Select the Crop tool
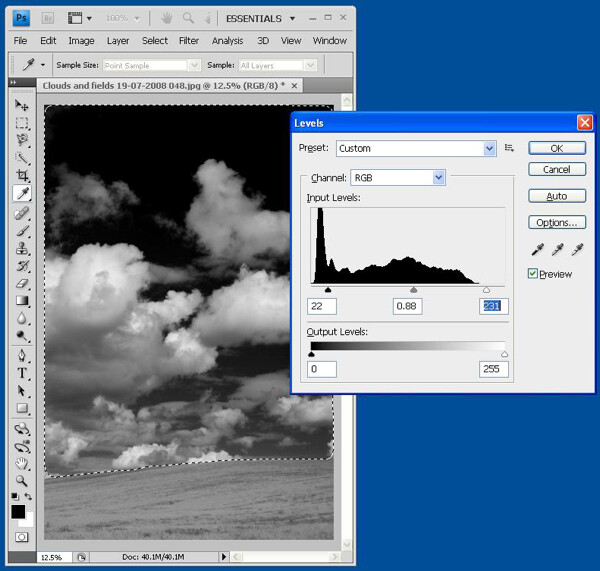Screen dimensions: 600x571 coord(22,175)
